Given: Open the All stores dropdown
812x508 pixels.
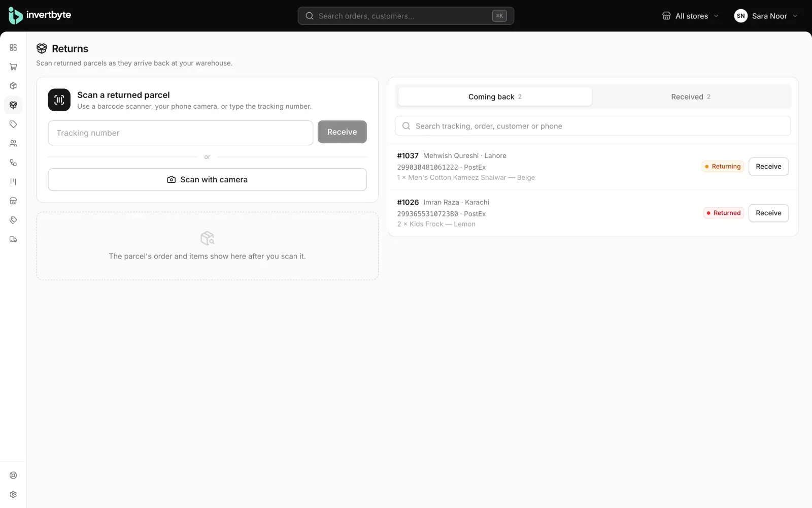Looking at the screenshot, I should point(690,16).
